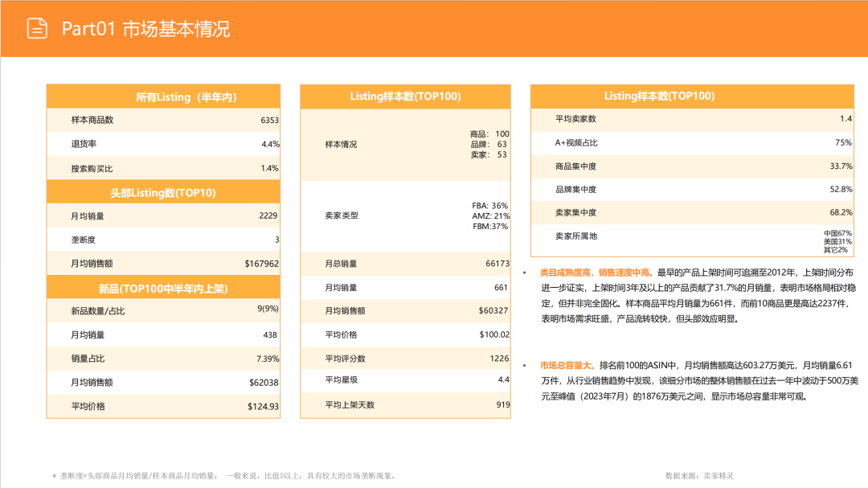The image size is (868, 488).
Task: Click the 7.39% value
Action: (x=268, y=359)
